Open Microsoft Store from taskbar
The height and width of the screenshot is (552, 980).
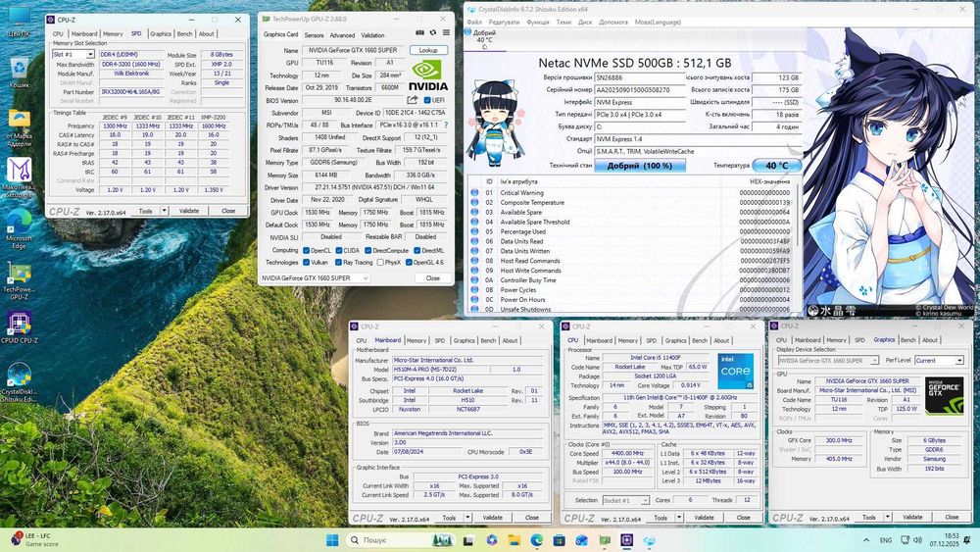pos(560,540)
